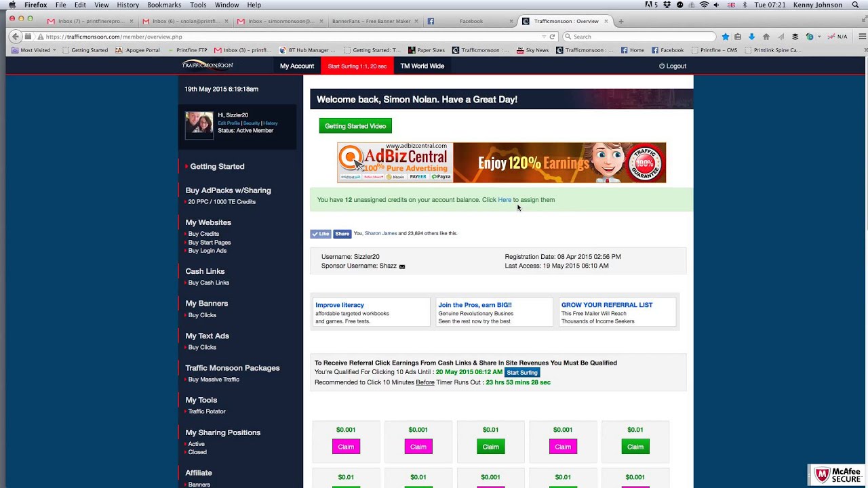This screenshot has height=488, width=868.
Task: Click in the browser Search field
Action: (639, 37)
